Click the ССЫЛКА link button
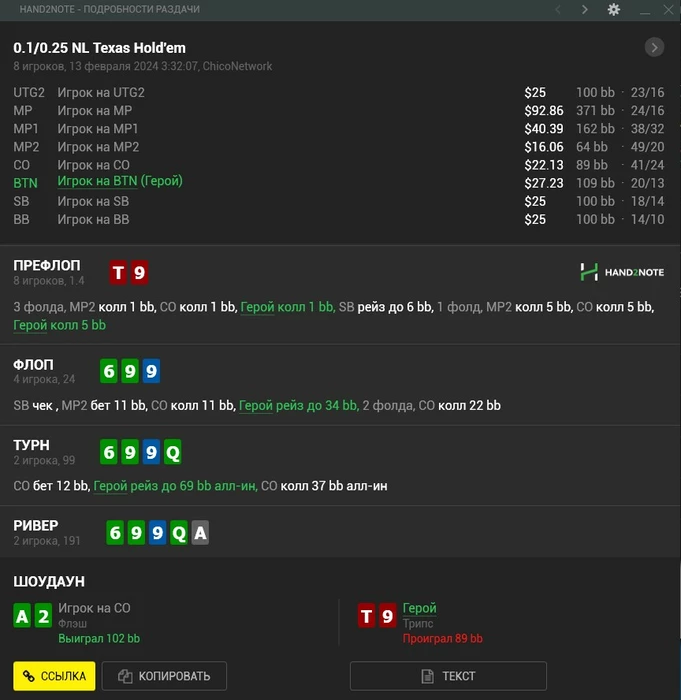 coord(54,676)
